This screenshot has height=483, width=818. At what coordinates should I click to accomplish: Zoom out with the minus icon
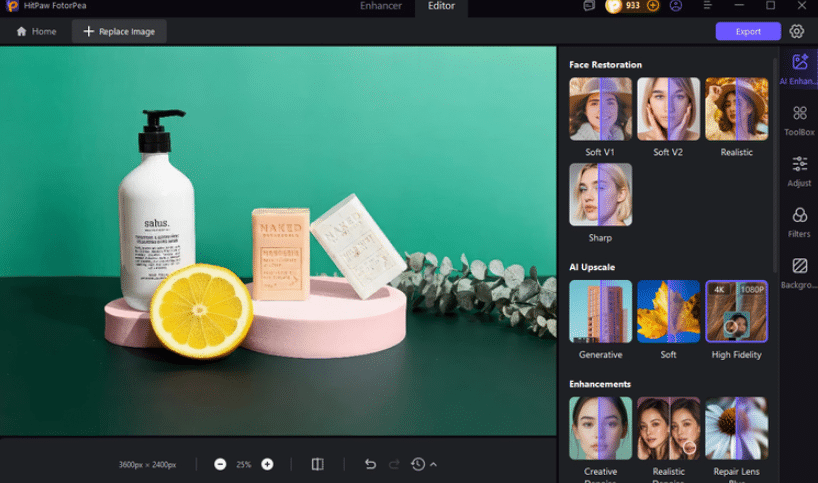pyautogui.click(x=220, y=464)
